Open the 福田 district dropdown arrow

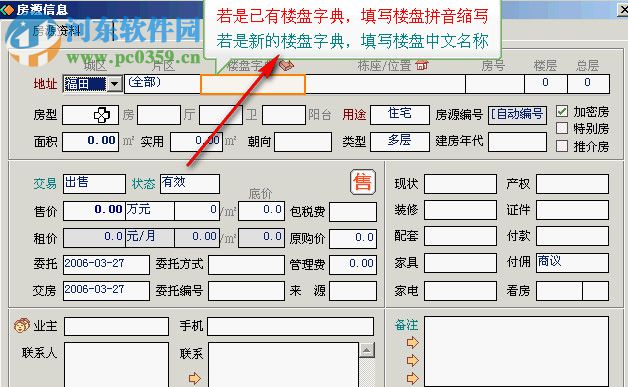click(115, 84)
